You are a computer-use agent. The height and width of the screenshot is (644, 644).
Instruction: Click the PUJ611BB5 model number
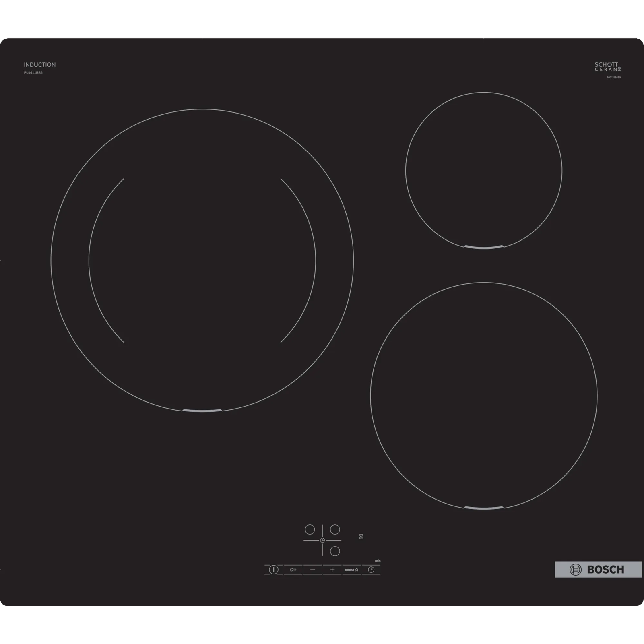pyautogui.click(x=33, y=73)
